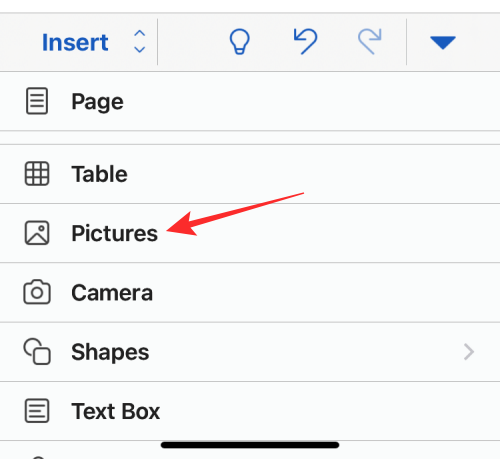Click the Page document icon
Viewport: 500px width, 459px height.
pyautogui.click(x=37, y=101)
